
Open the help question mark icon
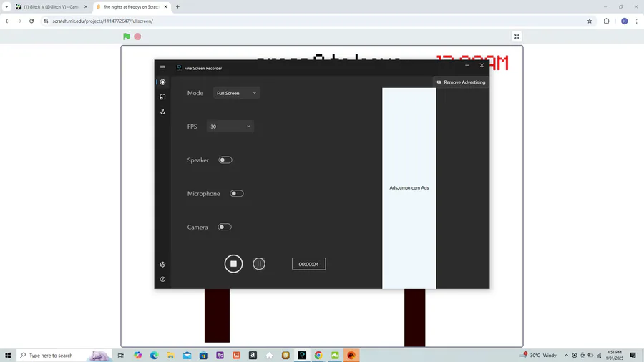click(162, 279)
